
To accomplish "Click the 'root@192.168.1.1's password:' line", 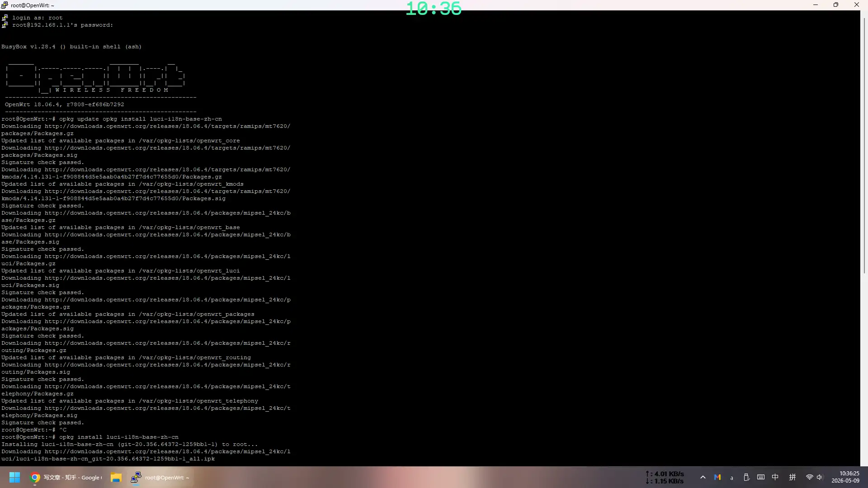I will pos(63,25).
